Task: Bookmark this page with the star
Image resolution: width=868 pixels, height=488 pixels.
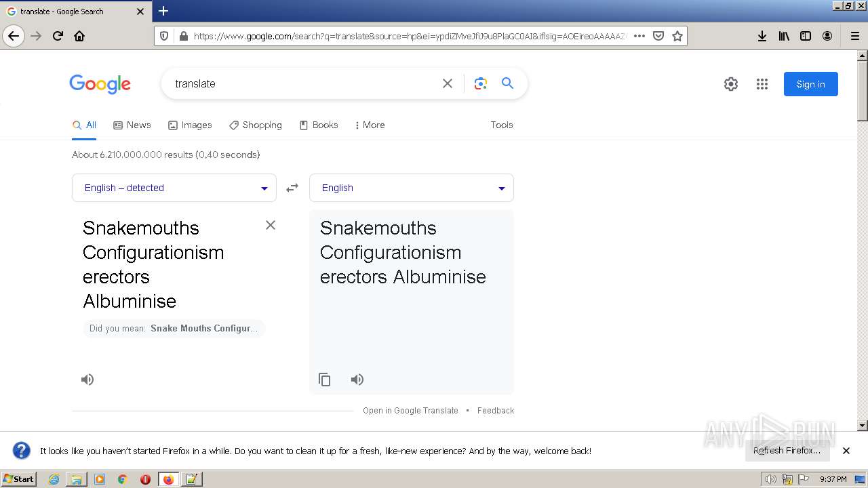Action: tap(677, 36)
